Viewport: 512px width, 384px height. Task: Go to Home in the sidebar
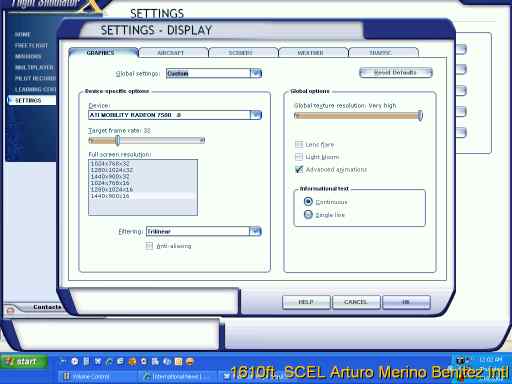(23, 34)
